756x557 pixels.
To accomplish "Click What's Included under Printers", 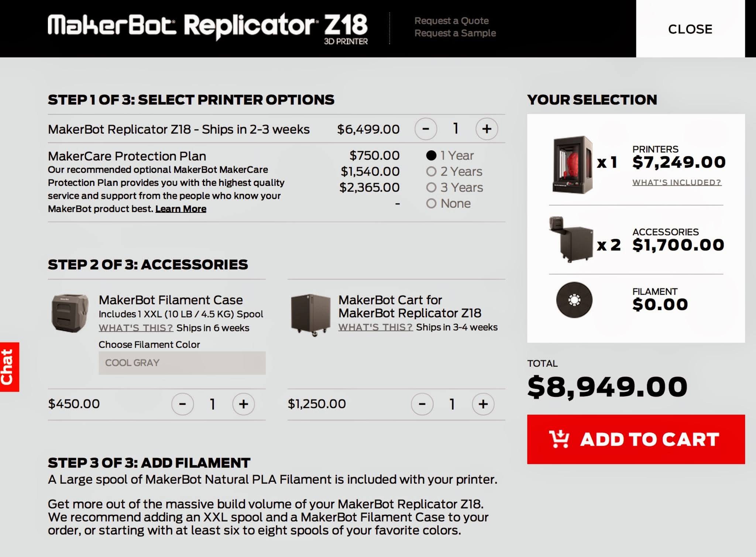I will 677,182.
